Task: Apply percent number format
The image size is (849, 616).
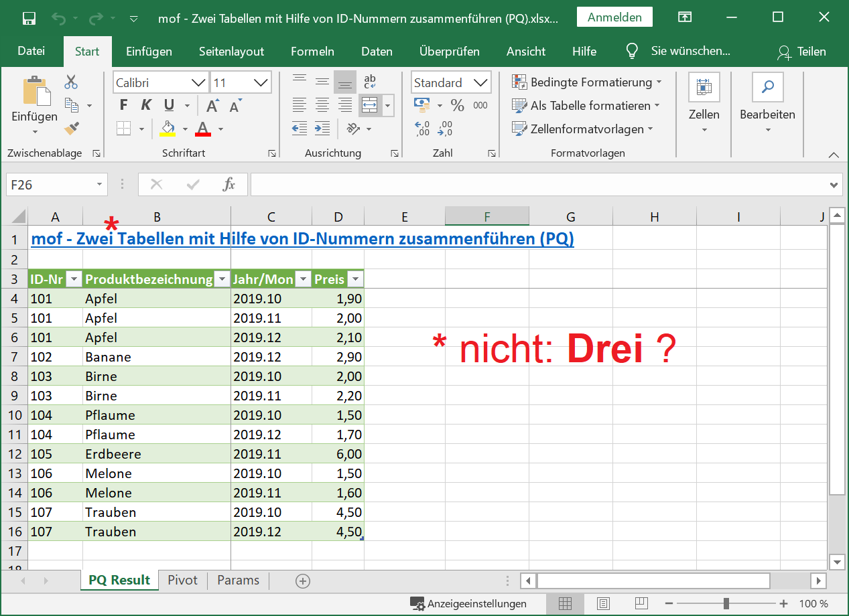Action: click(458, 105)
